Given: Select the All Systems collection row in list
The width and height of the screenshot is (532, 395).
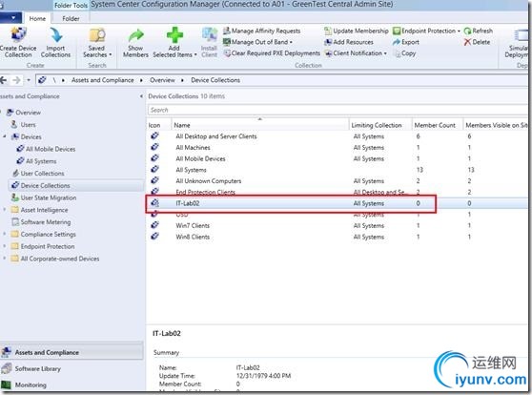Looking at the screenshot, I should 338,170.
